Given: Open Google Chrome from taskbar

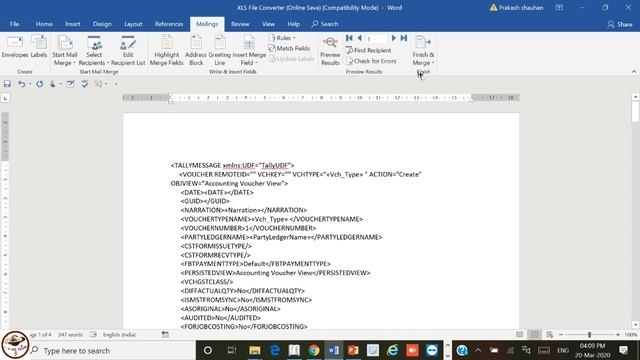Looking at the screenshot, I should [x=314, y=351].
